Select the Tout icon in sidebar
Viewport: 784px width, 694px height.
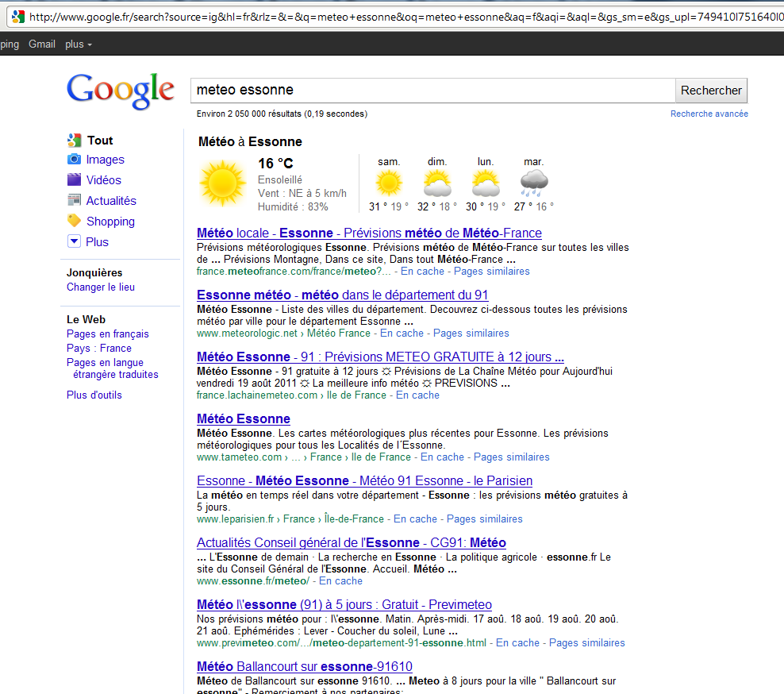click(74, 140)
